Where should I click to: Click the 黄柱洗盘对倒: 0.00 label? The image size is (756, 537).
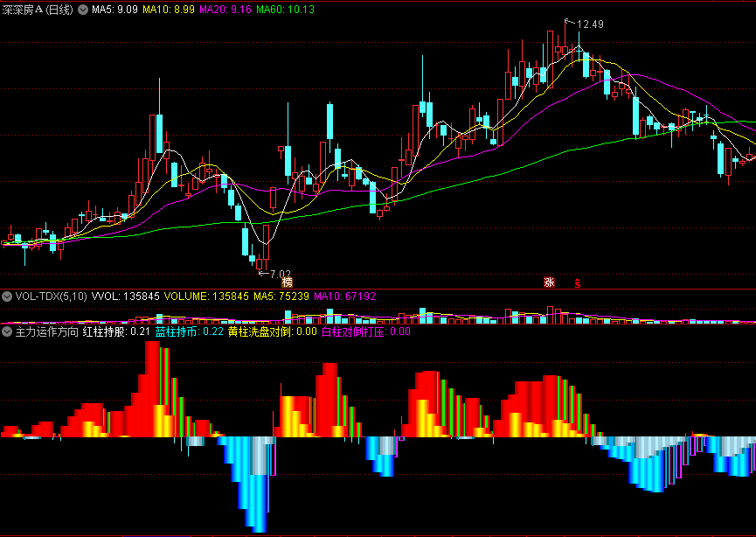tap(273, 332)
